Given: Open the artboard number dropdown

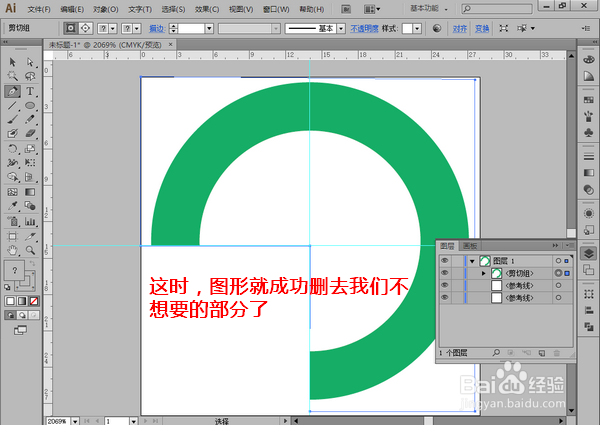Looking at the screenshot, I should point(133,421).
